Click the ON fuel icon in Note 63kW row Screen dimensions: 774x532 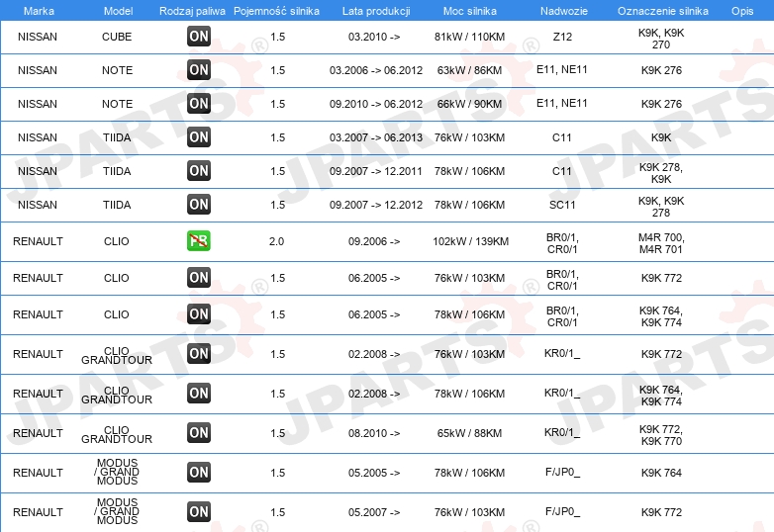point(199,69)
